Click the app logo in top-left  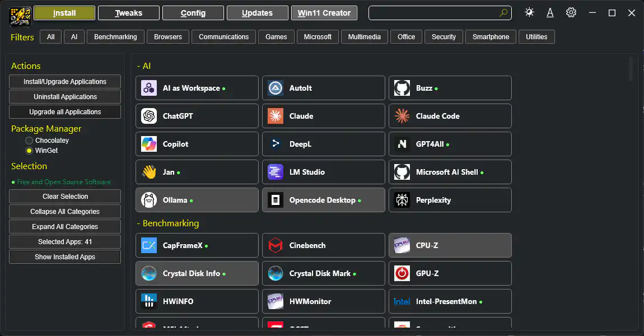[20, 16]
